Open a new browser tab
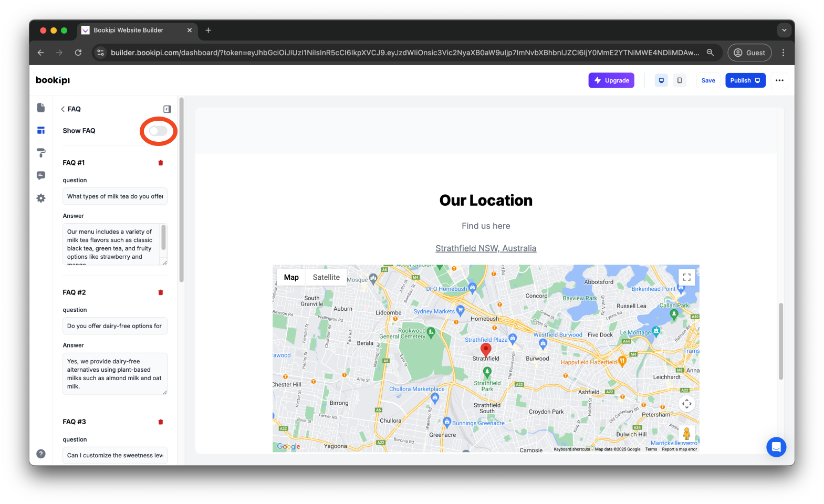The height and width of the screenshot is (504, 824). click(208, 30)
